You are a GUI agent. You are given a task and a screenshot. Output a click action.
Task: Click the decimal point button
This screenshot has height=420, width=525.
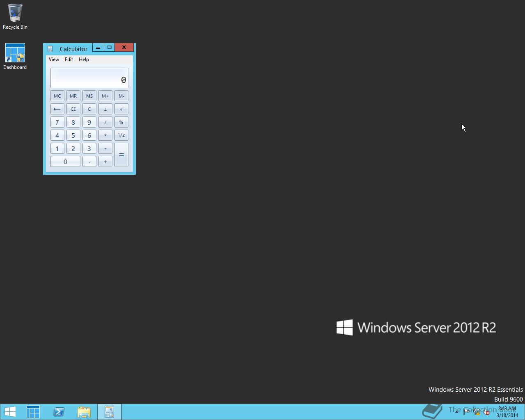(89, 162)
